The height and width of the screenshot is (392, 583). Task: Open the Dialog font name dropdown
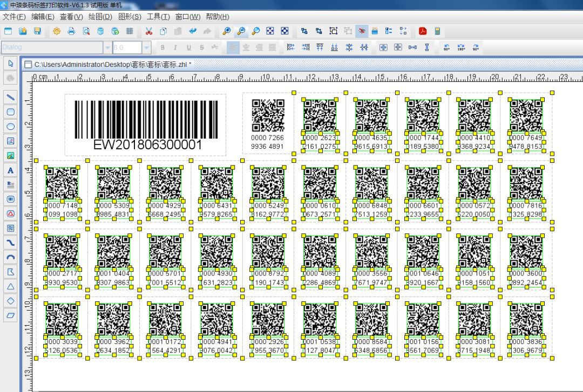coord(107,47)
